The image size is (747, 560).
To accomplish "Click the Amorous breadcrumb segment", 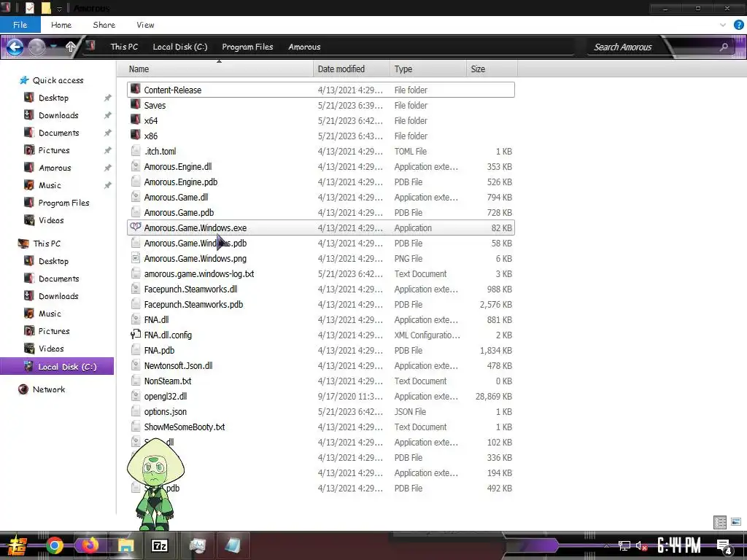I will tap(304, 47).
